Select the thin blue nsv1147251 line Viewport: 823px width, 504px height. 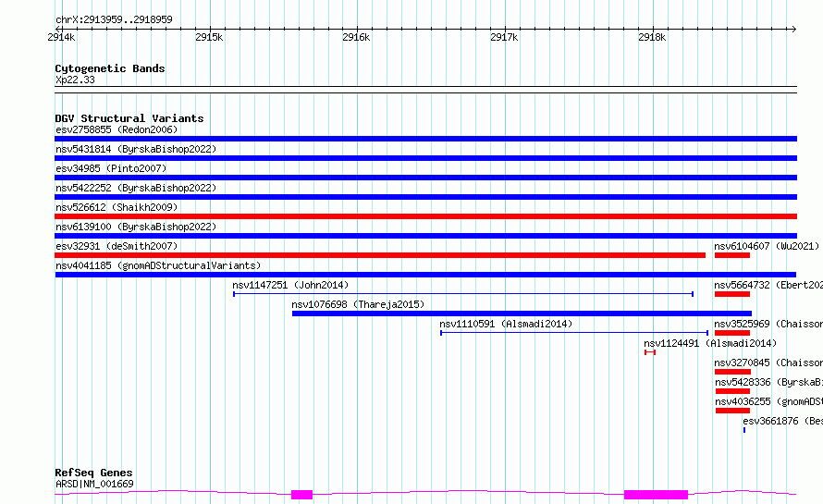point(463,294)
